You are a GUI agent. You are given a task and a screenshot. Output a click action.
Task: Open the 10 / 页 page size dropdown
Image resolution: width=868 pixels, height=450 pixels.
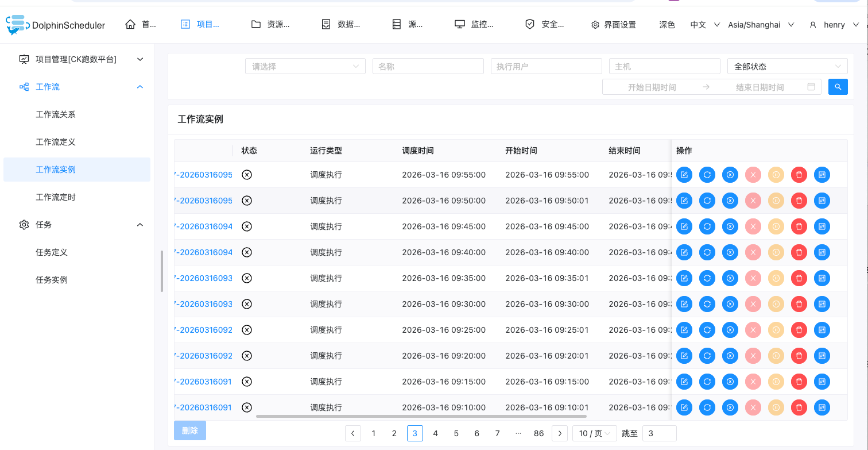click(x=595, y=433)
